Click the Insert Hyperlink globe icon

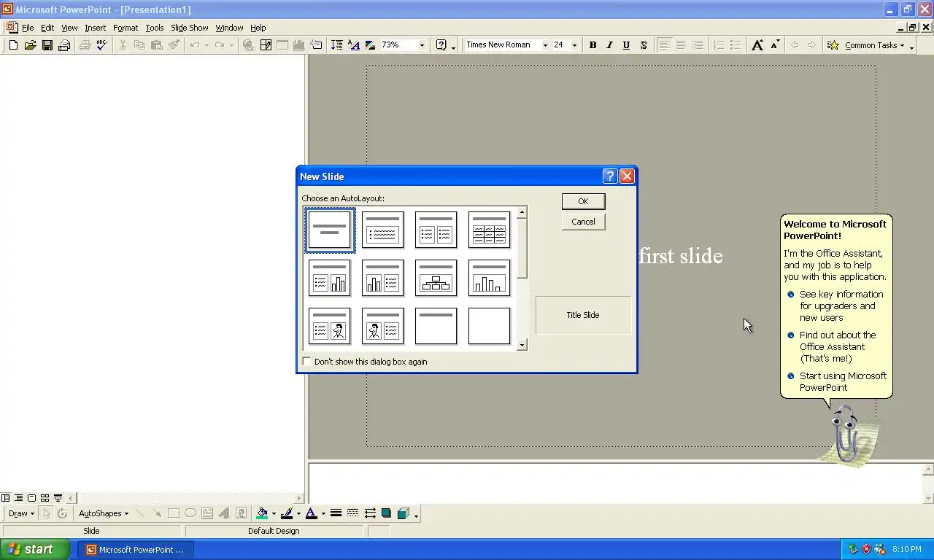(249, 45)
